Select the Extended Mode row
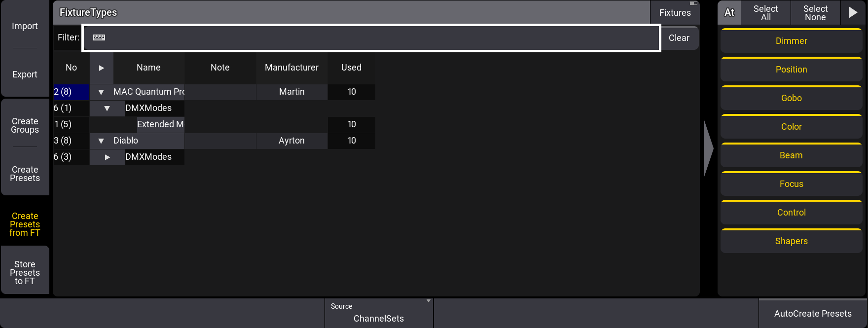The width and height of the screenshot is (868, 328). tap(160, 124)
